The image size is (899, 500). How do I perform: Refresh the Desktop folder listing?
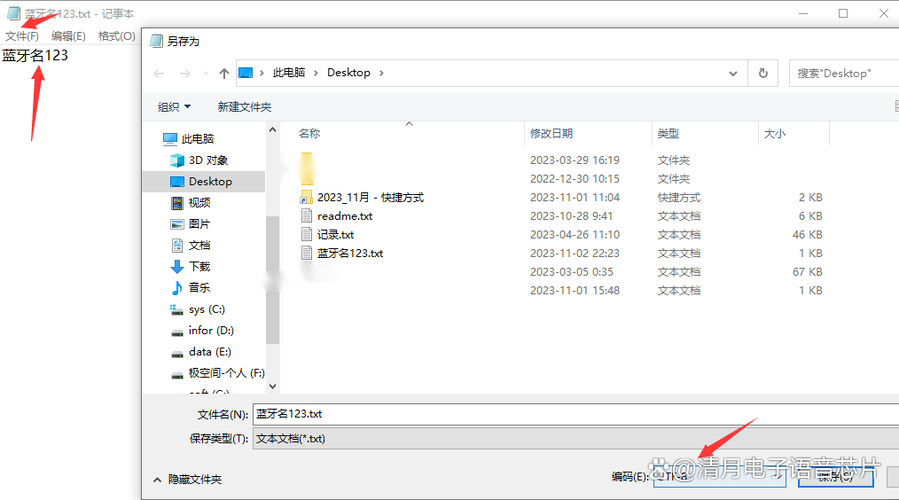coord(763,73)
